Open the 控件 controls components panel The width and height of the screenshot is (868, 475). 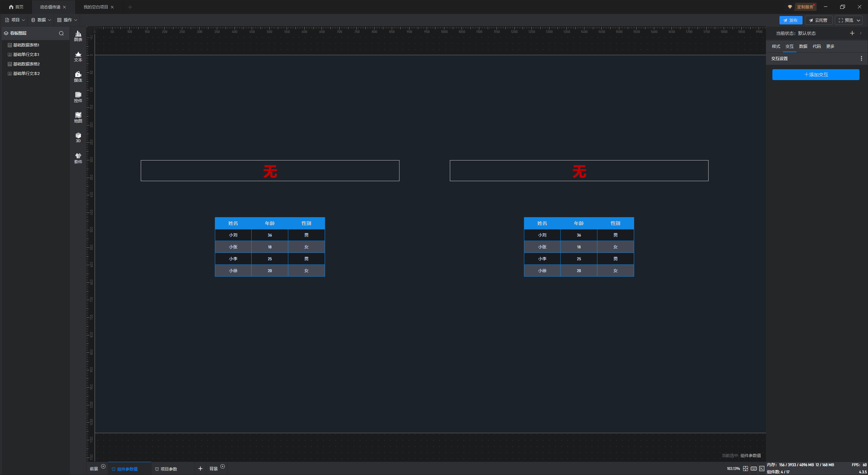(78, 97)
